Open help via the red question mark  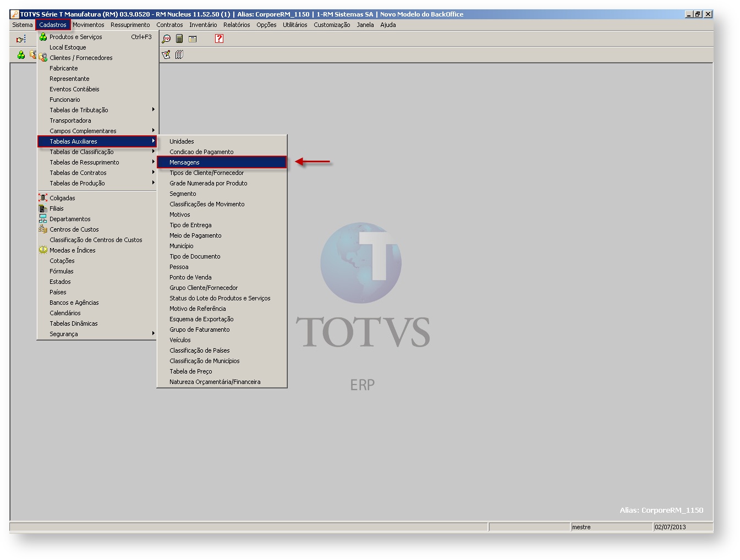[x=219, y=39]
